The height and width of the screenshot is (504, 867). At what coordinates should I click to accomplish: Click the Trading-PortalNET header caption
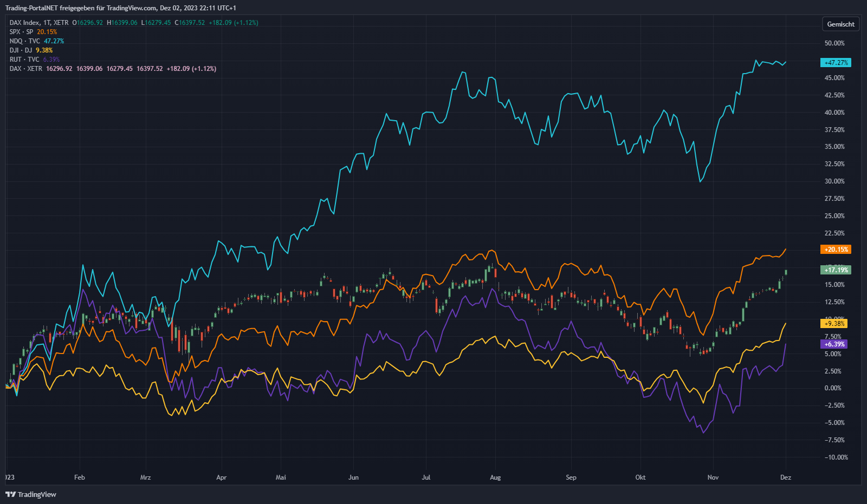point(120,8)
